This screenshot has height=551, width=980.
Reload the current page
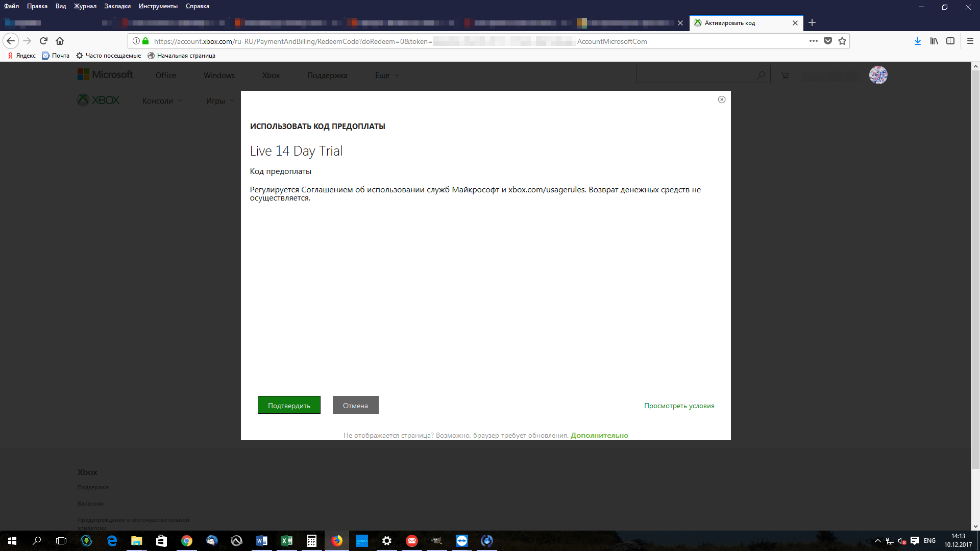[x=43, y=41]
